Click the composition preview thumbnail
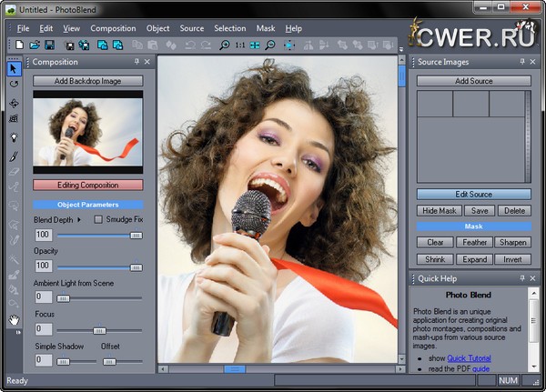546x392 pixels. [x=88, y=131]
